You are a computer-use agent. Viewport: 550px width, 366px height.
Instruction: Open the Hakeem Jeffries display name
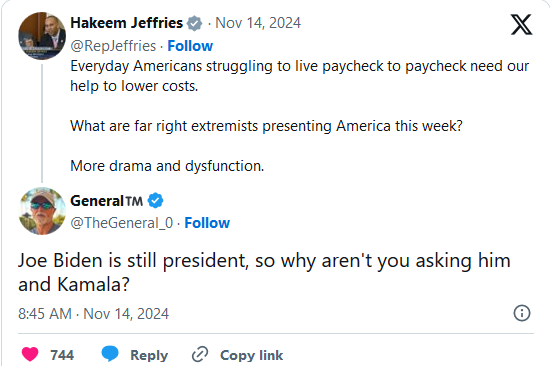[x=127, y=23]
